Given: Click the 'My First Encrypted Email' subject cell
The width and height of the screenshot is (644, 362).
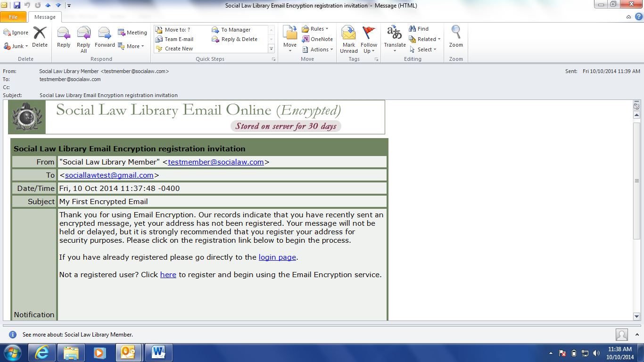Looking at the screenshot, I should click(x=222, y=201).
